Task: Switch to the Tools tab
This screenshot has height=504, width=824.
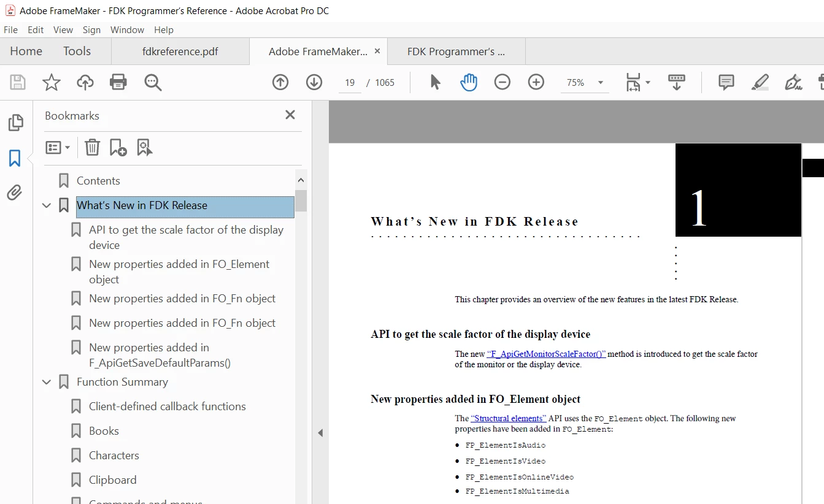Action: click(77, 51)
